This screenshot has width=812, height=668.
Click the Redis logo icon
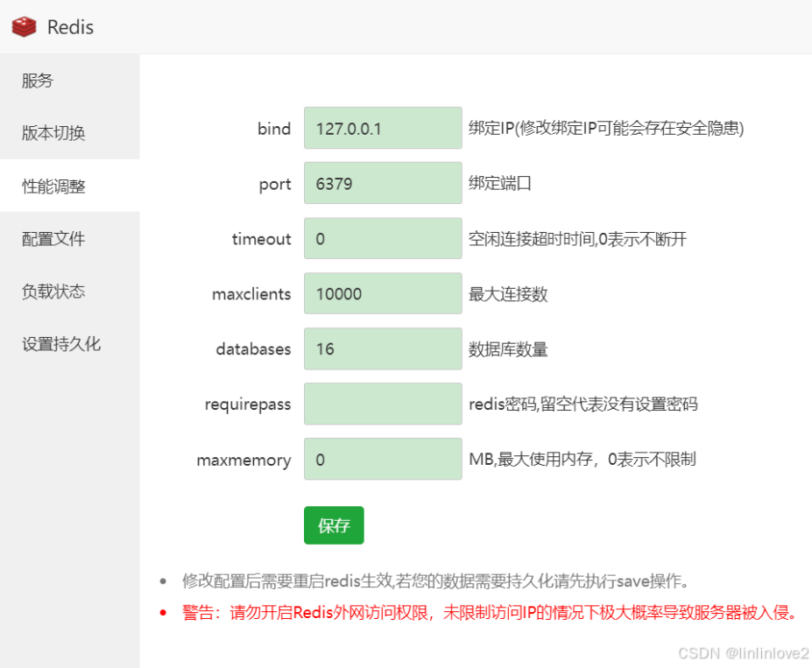pyautogui.click(x=24, y=27)
